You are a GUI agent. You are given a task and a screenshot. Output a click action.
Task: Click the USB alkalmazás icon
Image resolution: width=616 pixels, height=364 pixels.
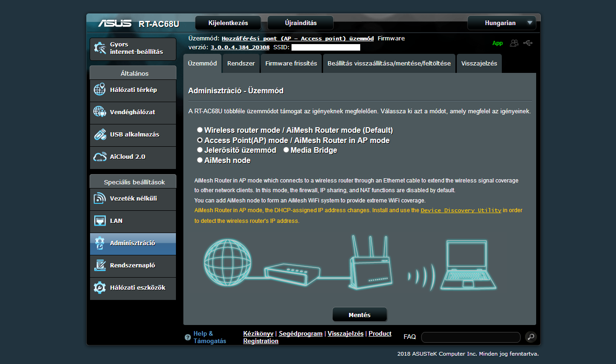[x=100, y=134]
